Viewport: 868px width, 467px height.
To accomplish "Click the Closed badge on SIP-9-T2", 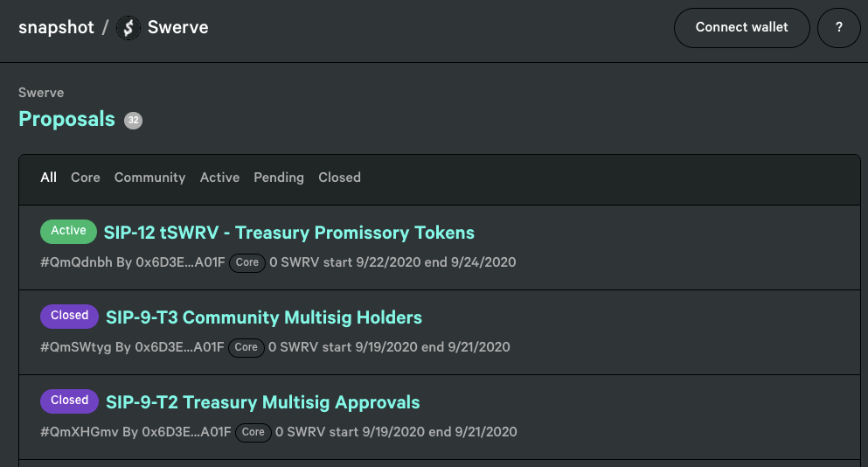I will (69, 401).
